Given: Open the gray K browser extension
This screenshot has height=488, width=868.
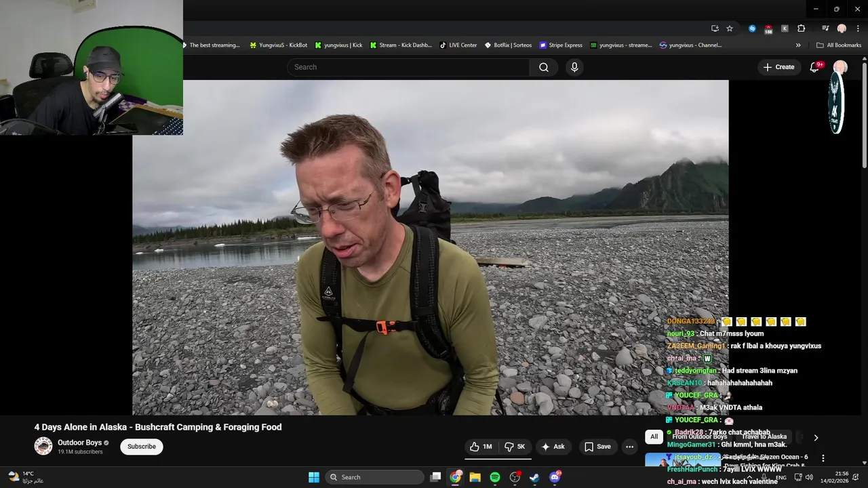Looking at the screenshot, I should point(785,28).
